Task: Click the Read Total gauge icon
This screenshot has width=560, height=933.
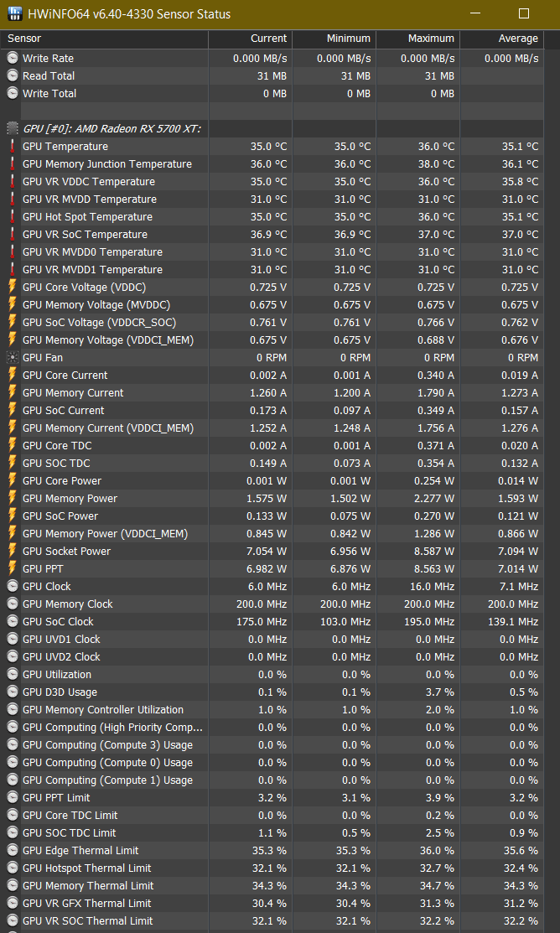Action: click(13, 76)
